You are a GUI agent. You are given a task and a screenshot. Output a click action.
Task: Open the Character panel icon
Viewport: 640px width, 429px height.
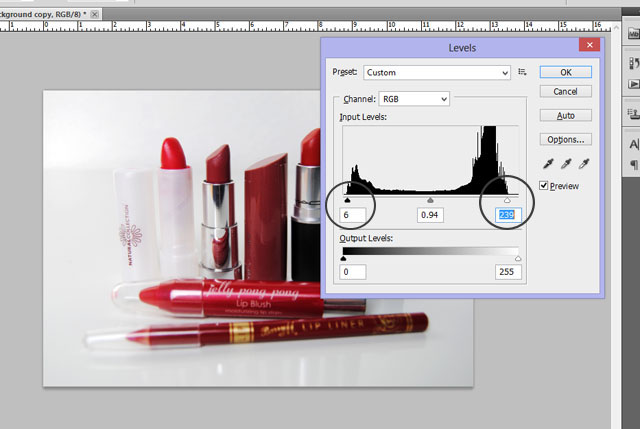[633, 144]
